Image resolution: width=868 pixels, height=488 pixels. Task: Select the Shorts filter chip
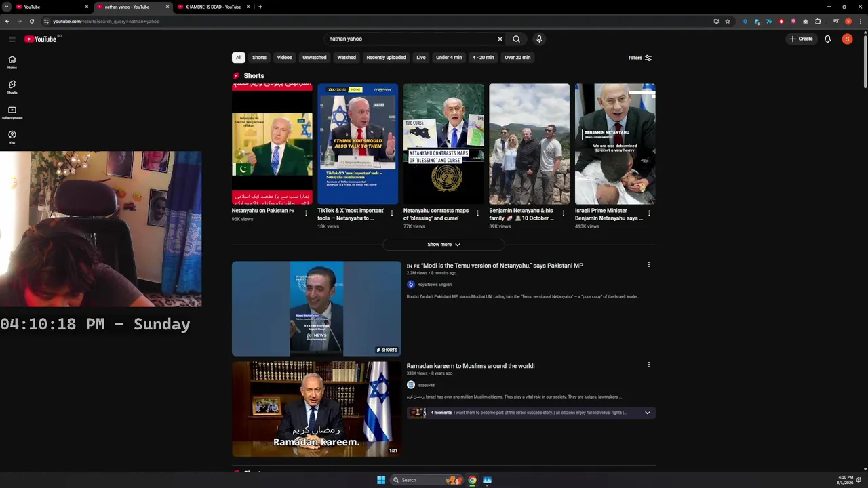point(259,58)
